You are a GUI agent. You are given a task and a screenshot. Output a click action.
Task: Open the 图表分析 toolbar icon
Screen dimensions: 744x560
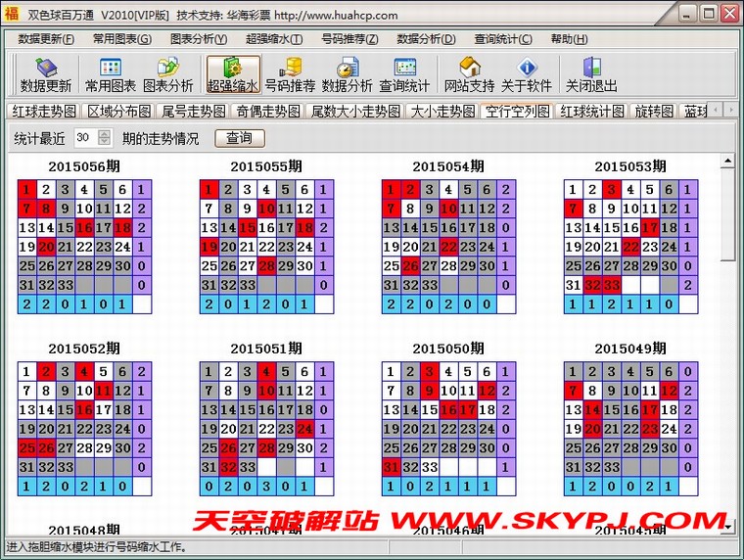pos(168,74)
